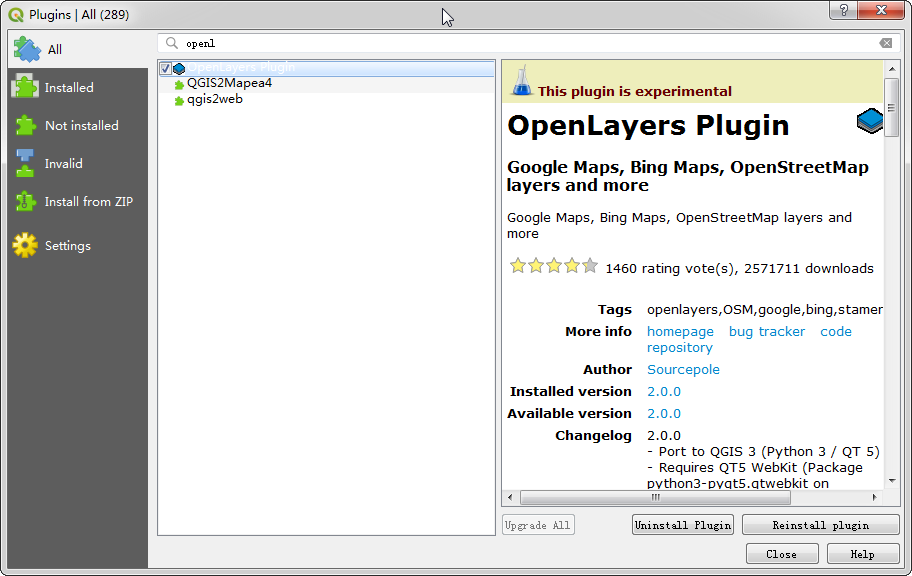This screenshot has width=912, height=576.
Task: Open the Invalid plugins tab
Action: coord(78,163)
